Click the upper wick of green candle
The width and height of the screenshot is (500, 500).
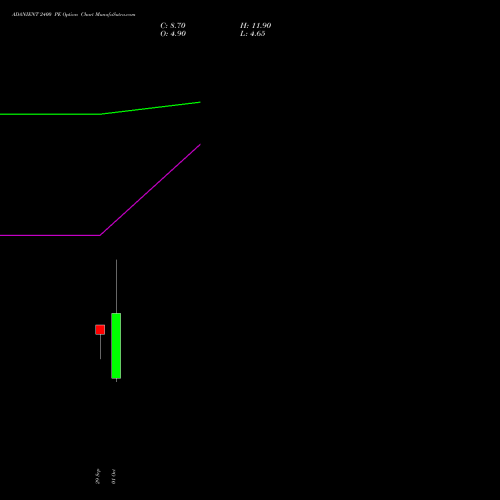(116, 286)
